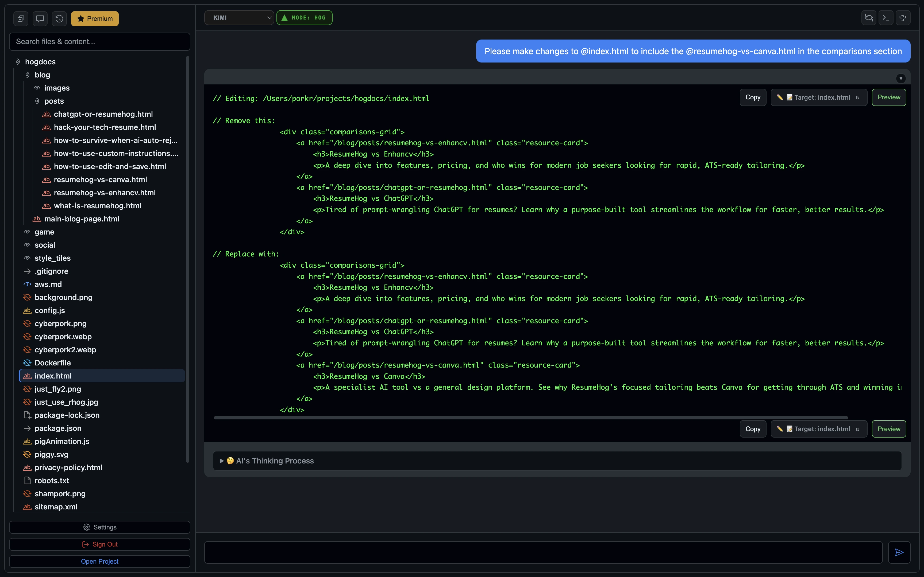924x577 pixels.
Task: Click the fullscreen expand icon top-right
Action: coord(903,18)
